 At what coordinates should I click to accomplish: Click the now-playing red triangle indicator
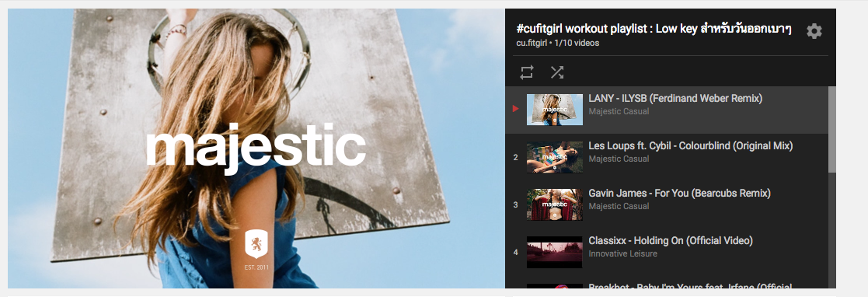[x=515, y=109]
